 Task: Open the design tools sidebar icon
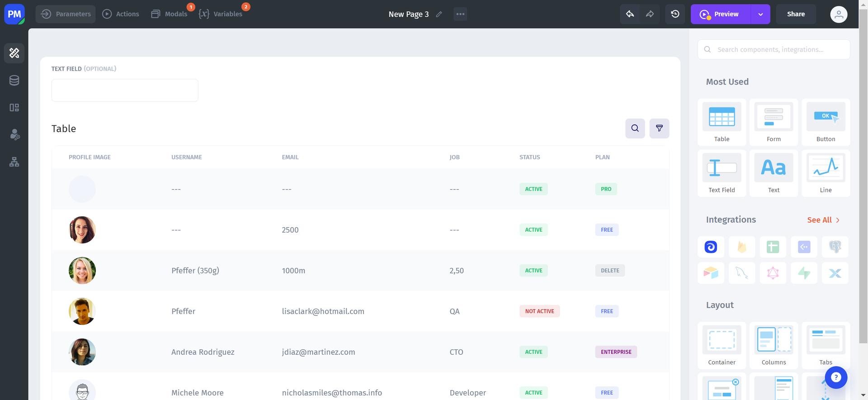pos(14,53)
